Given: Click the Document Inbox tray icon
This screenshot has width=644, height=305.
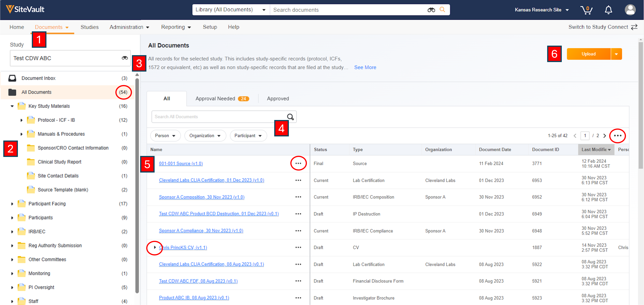Looking at the screenshot, I should tap(12, 78).
